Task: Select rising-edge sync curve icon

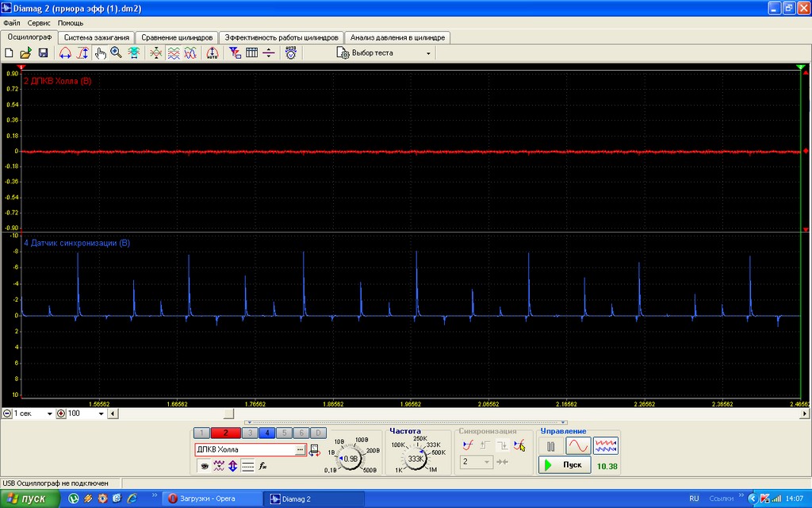Action: click(468, 445)
